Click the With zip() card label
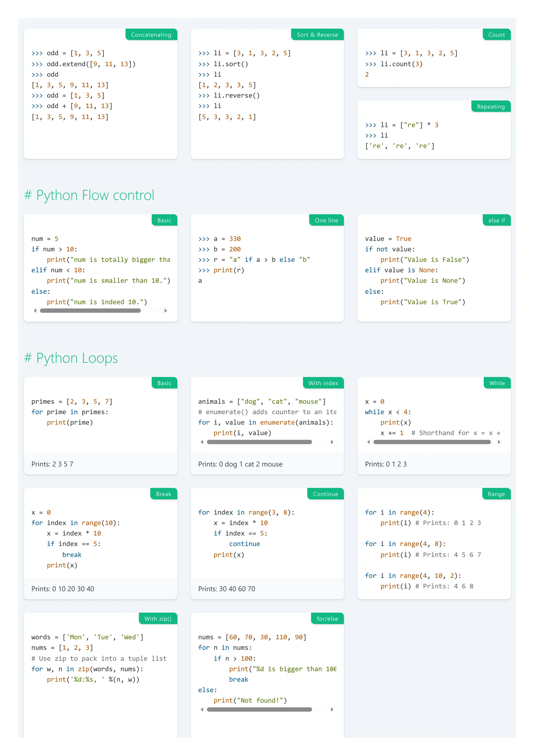This screenshot has width=534, height=756. coord(158,619)
